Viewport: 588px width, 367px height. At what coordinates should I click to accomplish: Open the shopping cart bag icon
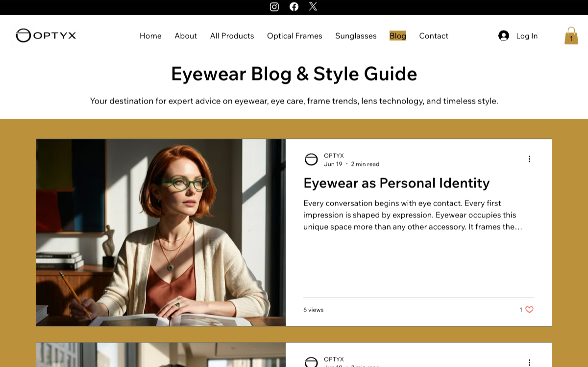pyautogui.click(x=571, y=36)
